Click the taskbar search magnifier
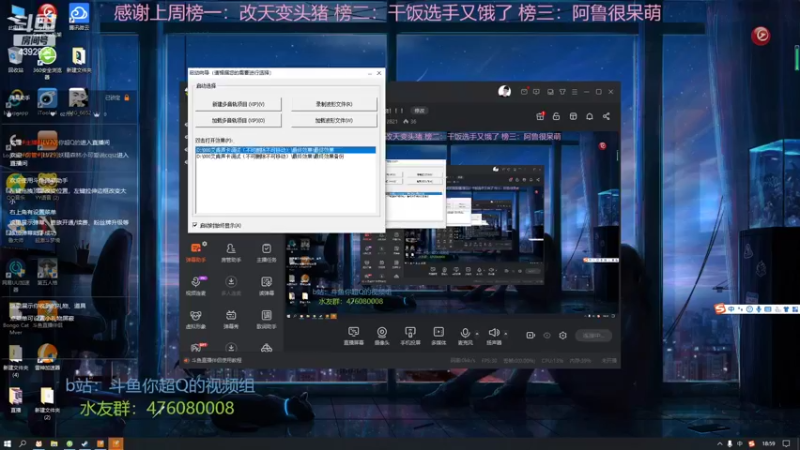This screenshot has width=800, height=450. [x=22, y=443]
